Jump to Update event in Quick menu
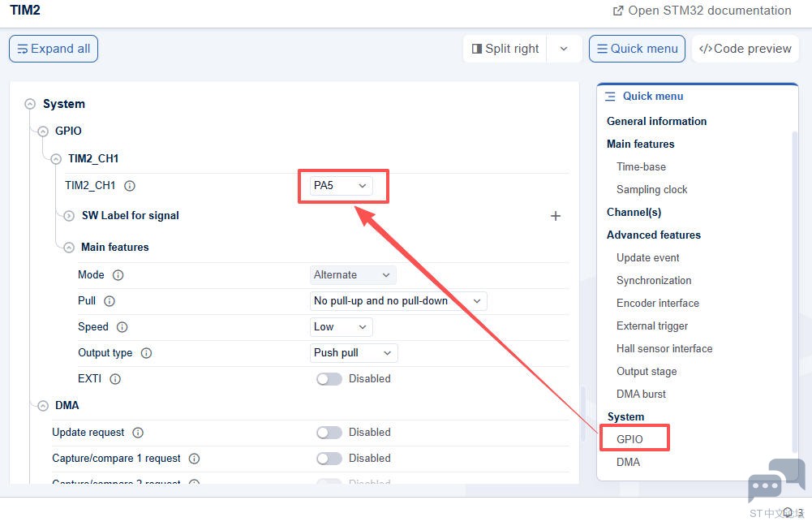 [x=648, y=258]
